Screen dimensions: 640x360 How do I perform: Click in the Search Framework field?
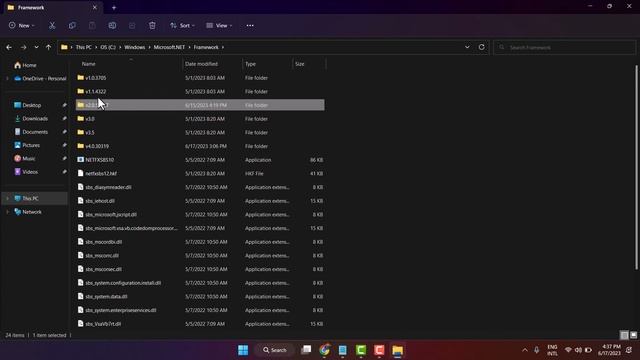coord(564,47)
